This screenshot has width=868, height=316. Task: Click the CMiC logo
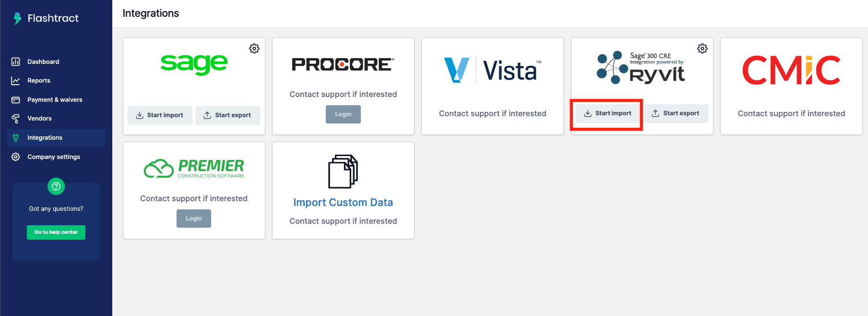[791, 70]
